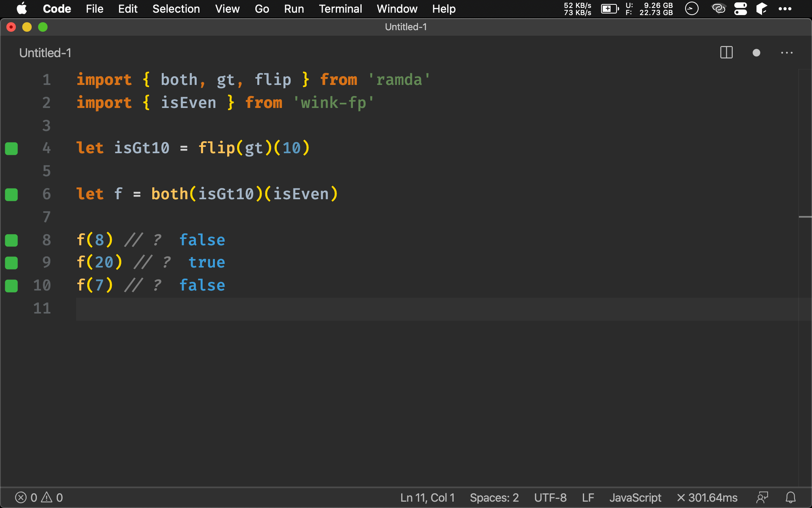Open the Code application menu
Viewport: 812px width, 508px height.
click(57, 9)
